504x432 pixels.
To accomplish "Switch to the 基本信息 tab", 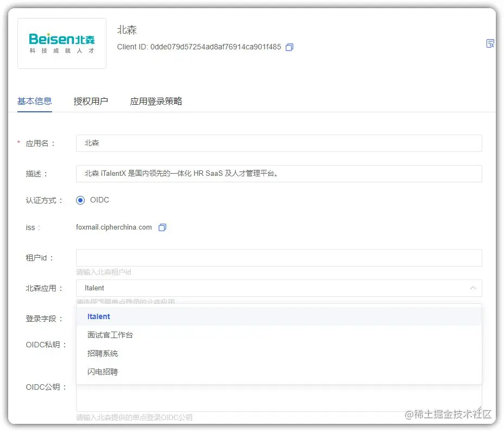I will pyautogui.click(x=34, y=101).
